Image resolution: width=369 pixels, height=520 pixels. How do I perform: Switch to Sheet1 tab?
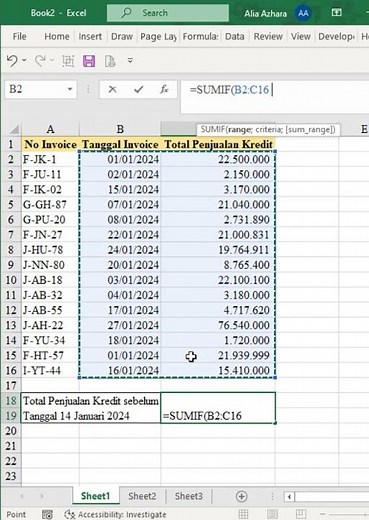click(x=96, y=496)
